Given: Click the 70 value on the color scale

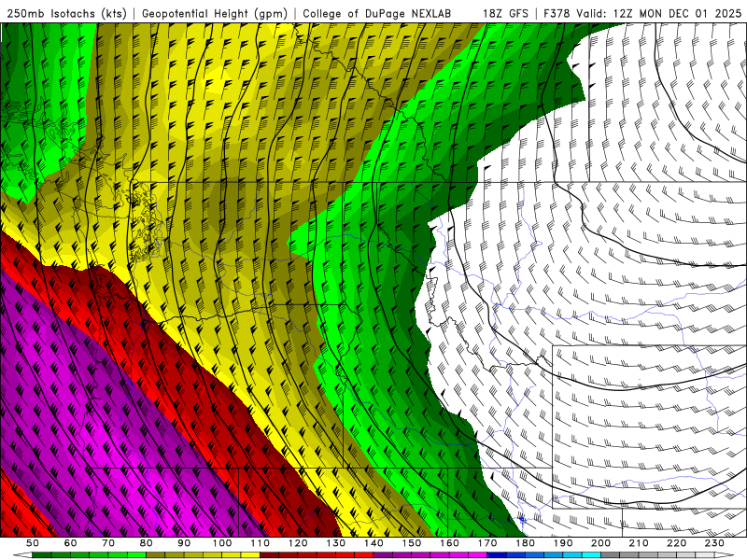Looking at the screenshot, I should click(x=108, y=543).
